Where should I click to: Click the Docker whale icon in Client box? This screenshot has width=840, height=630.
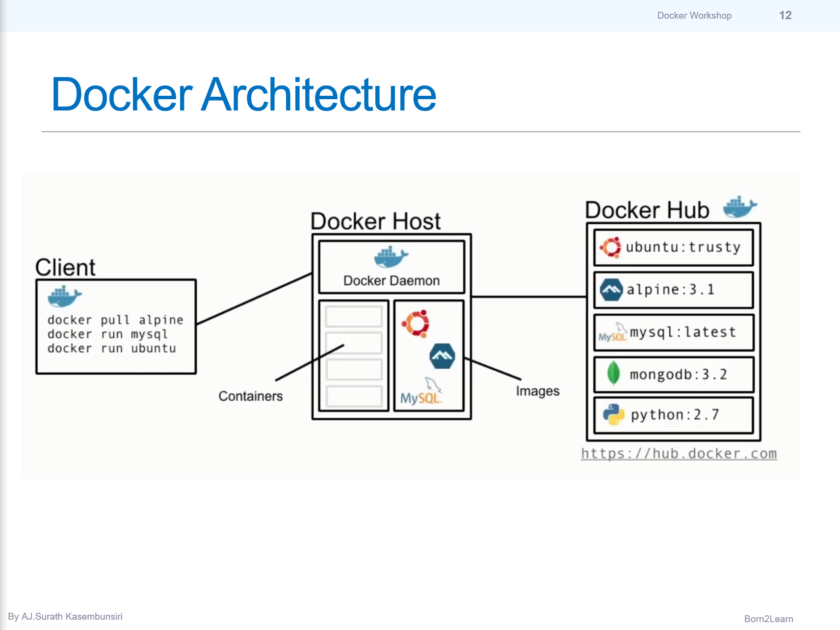pyautogui.click(x=64, y=295)
